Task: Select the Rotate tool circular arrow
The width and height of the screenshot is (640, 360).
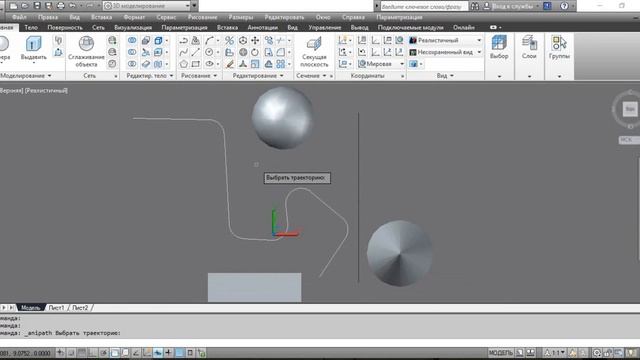Action: [255, 52]
